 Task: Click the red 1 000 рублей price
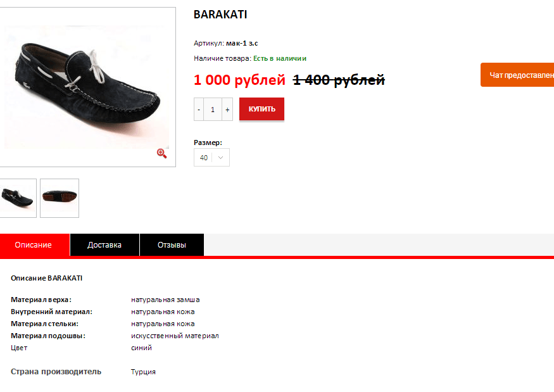tap(239, 80)
